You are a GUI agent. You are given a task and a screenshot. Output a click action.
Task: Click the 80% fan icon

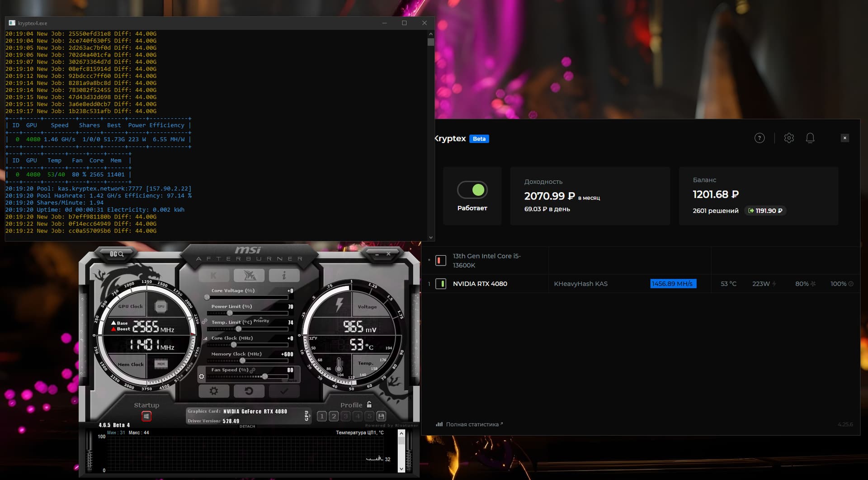tap(813, 284)
